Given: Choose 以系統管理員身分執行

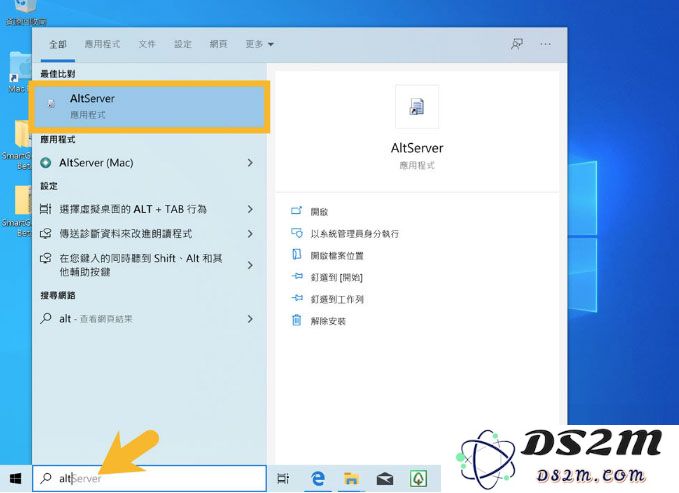Looking at the screenshot, I should pyautogui.click(x=355, y=234).
